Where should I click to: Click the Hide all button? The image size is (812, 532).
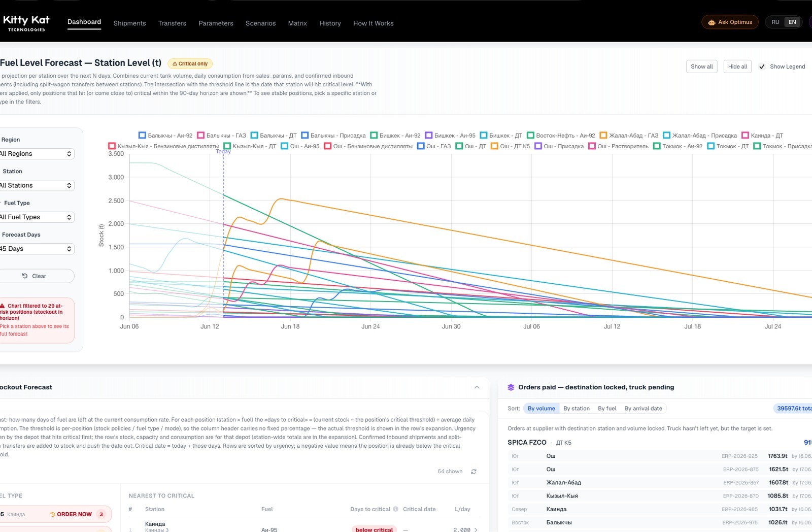[x=737, y=66]
